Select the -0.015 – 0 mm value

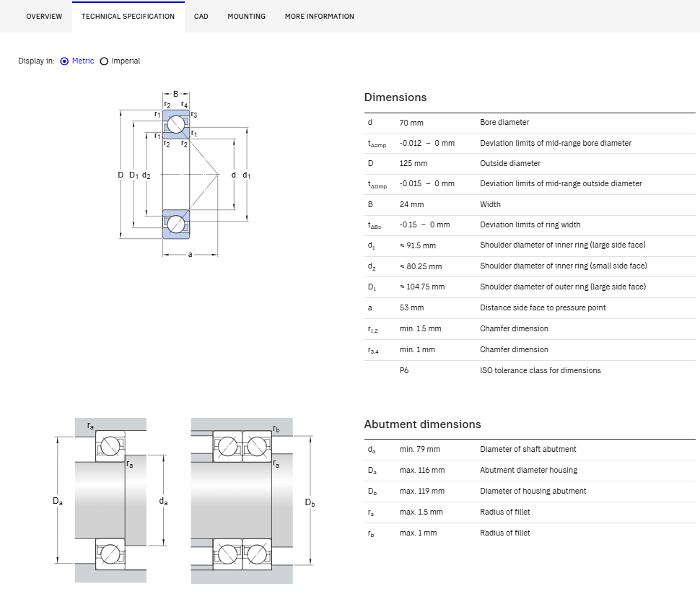426,183
